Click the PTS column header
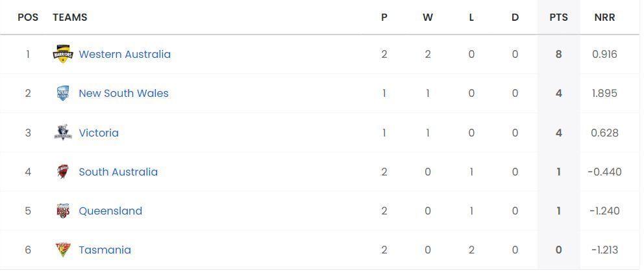The height and width of the screenshot is (275, 644). (x=558, y=18)
